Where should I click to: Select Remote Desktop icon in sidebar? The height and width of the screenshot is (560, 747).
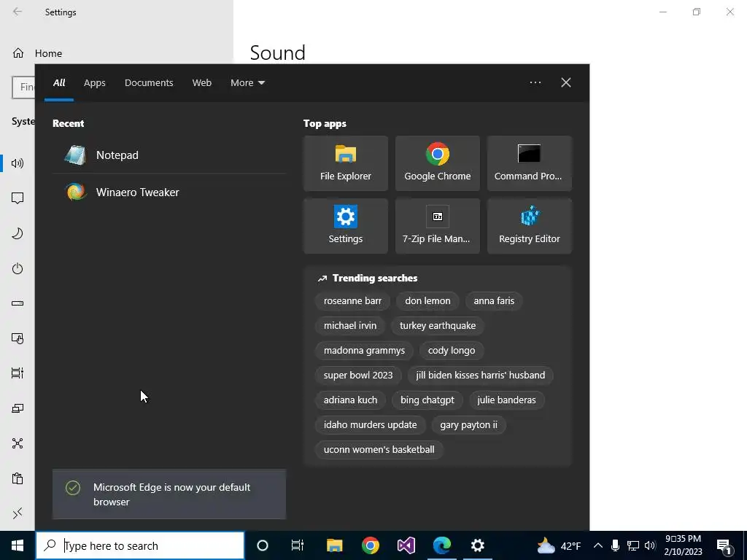[18, 513]
